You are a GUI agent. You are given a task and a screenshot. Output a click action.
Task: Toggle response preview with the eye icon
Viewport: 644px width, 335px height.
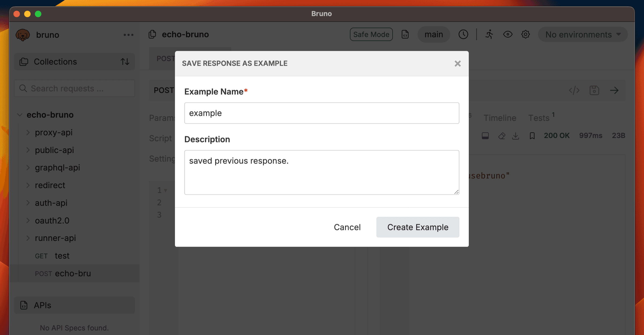(x=507, y=34)
